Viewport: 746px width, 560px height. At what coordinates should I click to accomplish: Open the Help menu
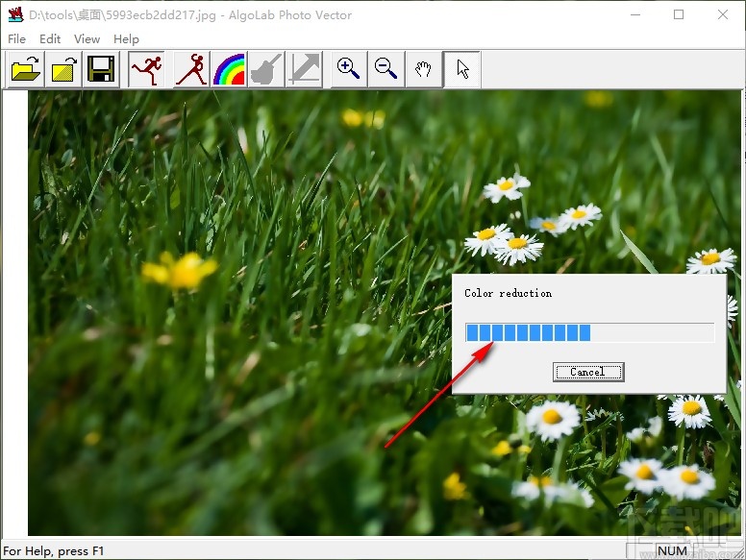click(126, 39)
